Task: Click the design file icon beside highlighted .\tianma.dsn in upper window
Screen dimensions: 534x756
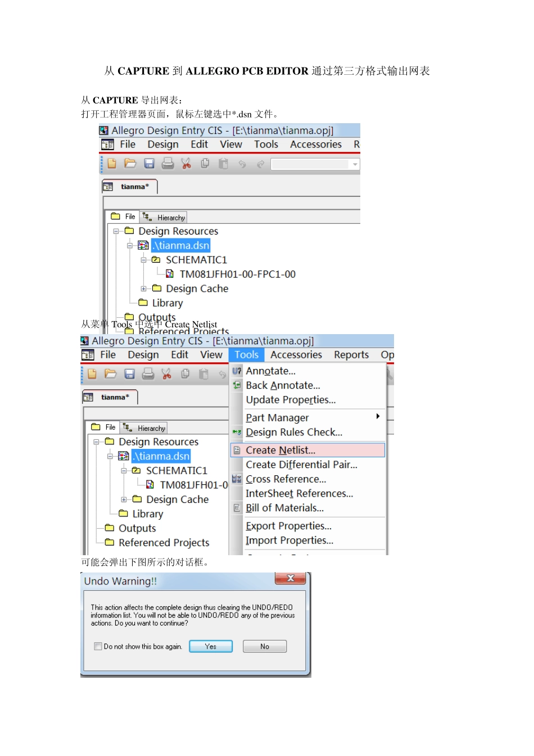Action: (x=143, y=245)
